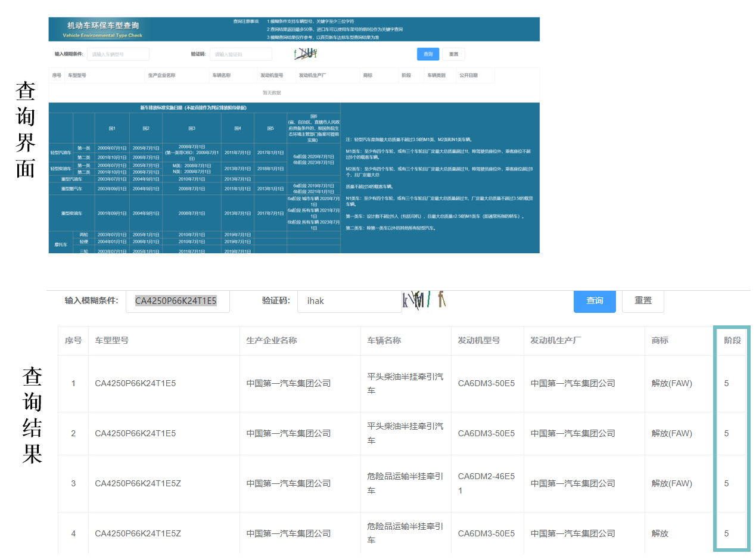Click the 车辆类别 column header in the empty table
The image size is (756, 559).
tap(436, 76)
